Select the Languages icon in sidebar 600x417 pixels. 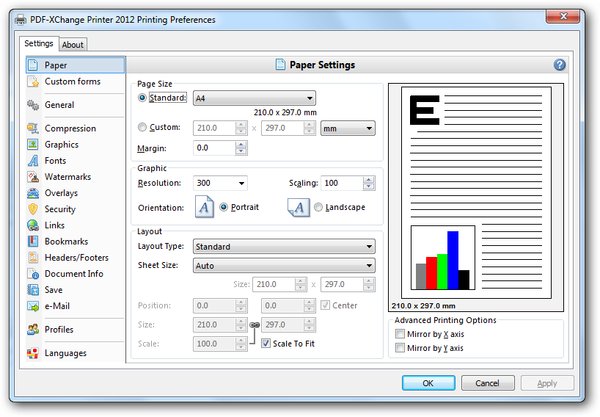tap(33, 353)
